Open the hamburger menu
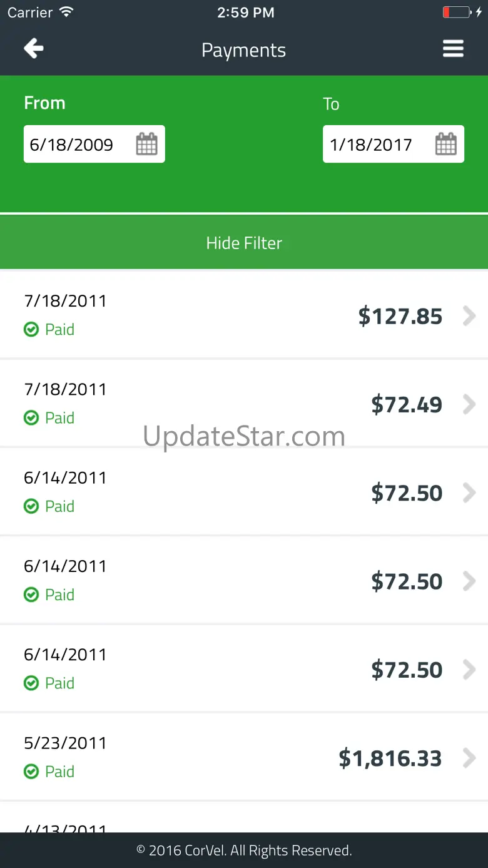The image size is (488, 868). pos(453,49)
